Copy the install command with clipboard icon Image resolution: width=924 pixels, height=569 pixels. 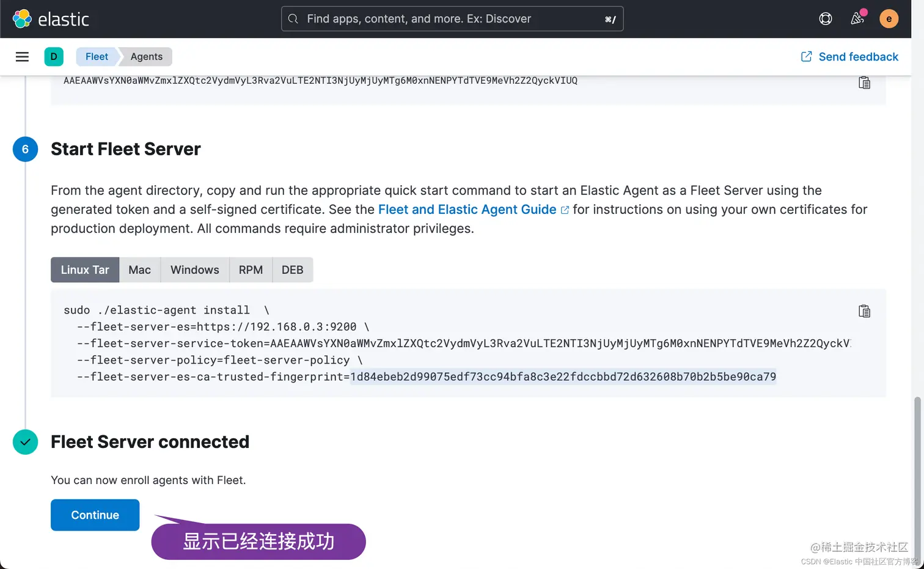864,311
